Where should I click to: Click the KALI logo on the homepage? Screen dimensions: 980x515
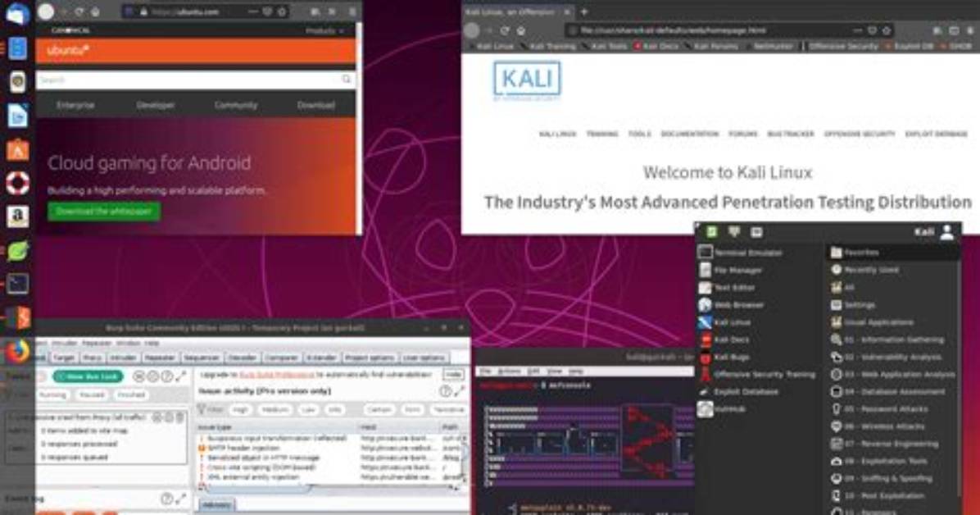click(x=527, y=80)
